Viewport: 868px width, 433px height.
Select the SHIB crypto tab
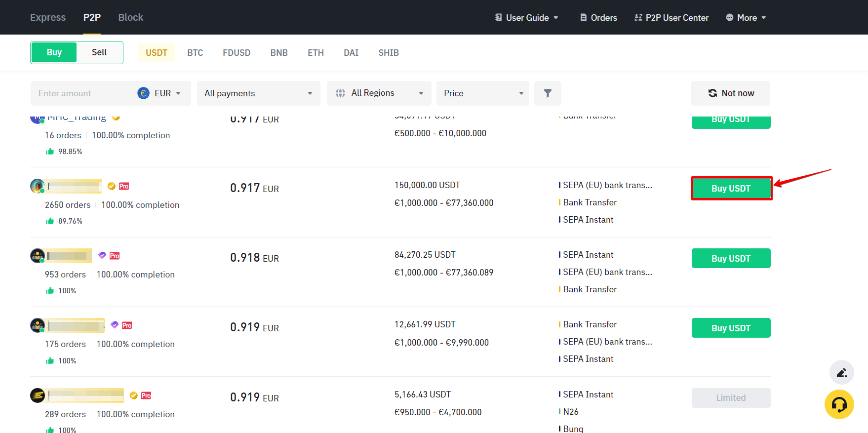point(389,53)
